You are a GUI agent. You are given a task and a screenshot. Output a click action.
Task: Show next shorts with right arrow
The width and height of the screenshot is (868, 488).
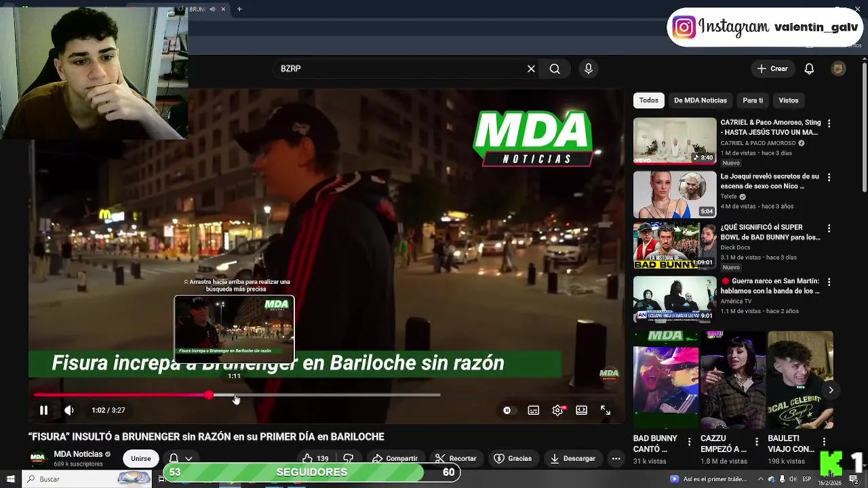831,390
